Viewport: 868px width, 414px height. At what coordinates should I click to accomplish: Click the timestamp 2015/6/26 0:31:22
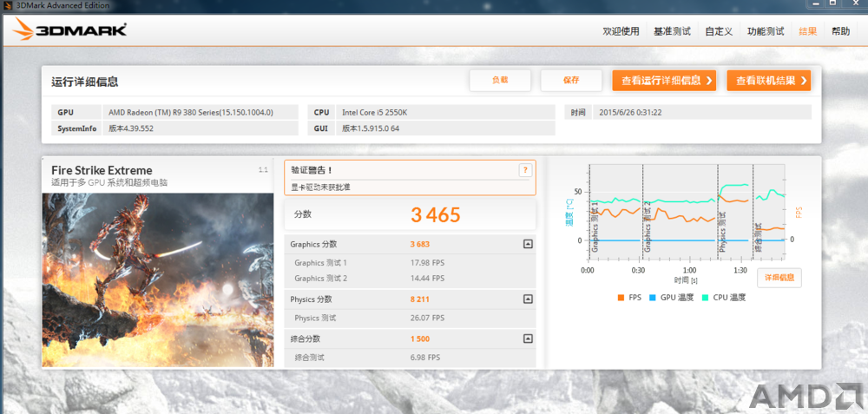(630, 112)
